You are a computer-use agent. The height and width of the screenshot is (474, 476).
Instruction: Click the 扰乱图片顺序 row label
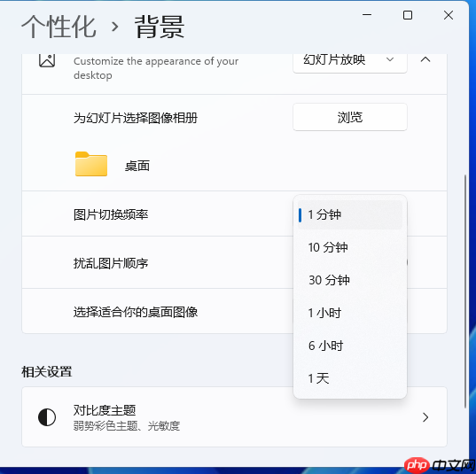click(x=111, y=263)
